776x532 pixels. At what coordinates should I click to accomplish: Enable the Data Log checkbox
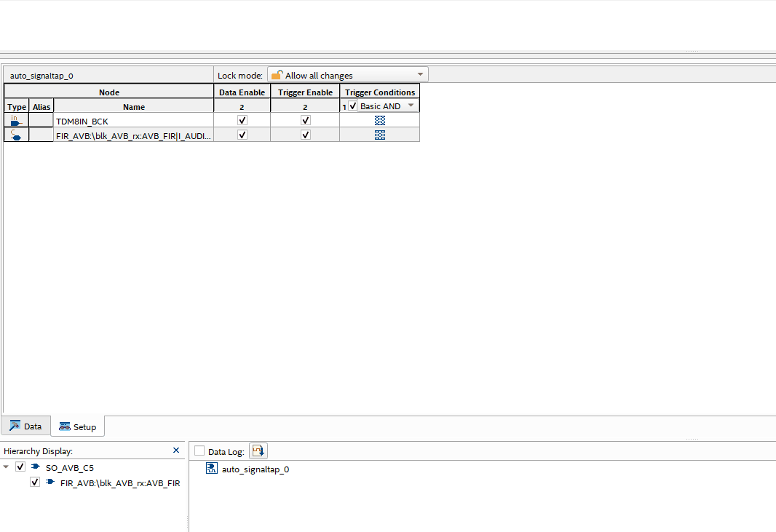point(199,451)
